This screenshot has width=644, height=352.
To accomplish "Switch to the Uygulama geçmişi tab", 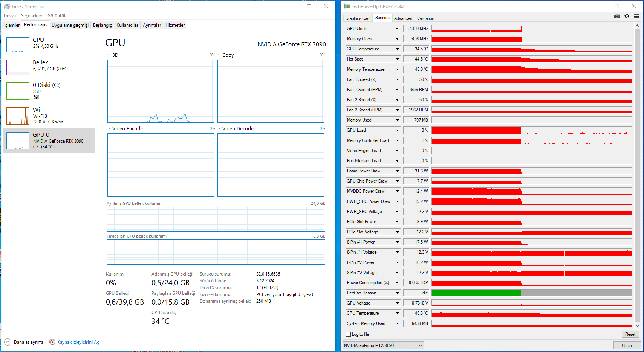I will [x=70, y=25].
